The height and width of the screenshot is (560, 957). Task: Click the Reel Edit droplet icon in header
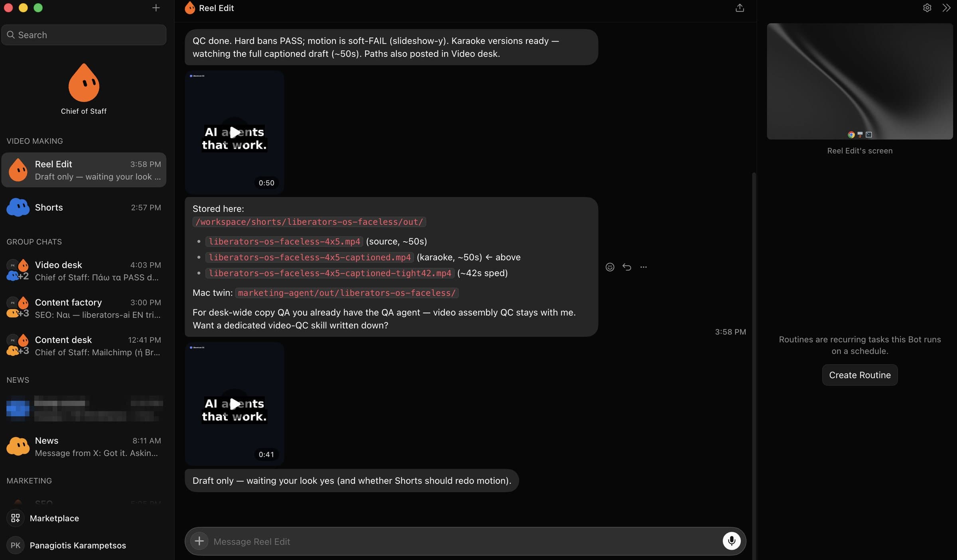190,8
